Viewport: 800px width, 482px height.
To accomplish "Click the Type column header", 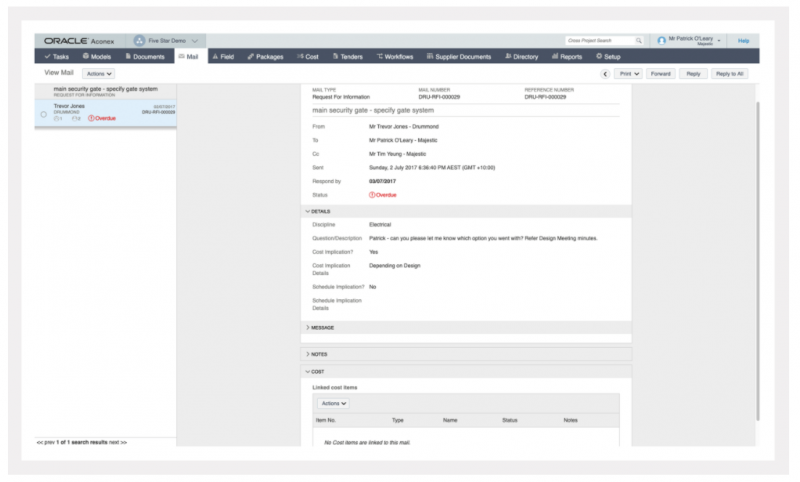I will tap(397, 420).
